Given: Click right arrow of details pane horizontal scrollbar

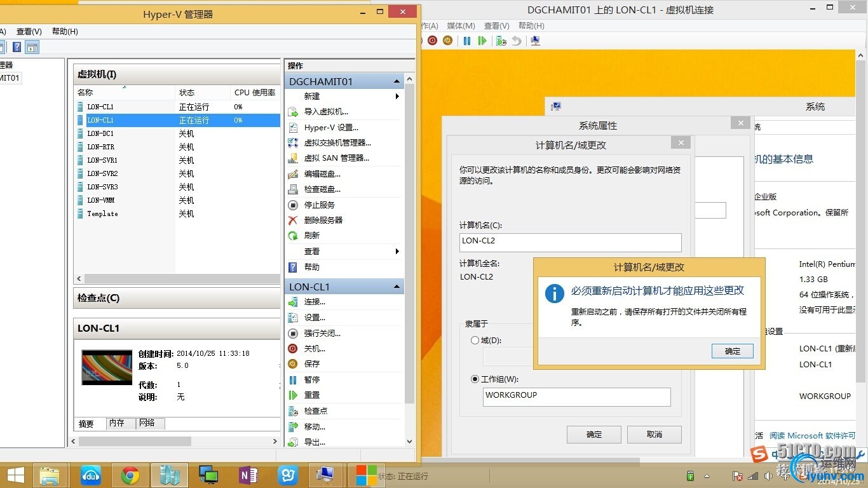Looking at the screenshot, I should pyautogui.click(x=275, y=441).
